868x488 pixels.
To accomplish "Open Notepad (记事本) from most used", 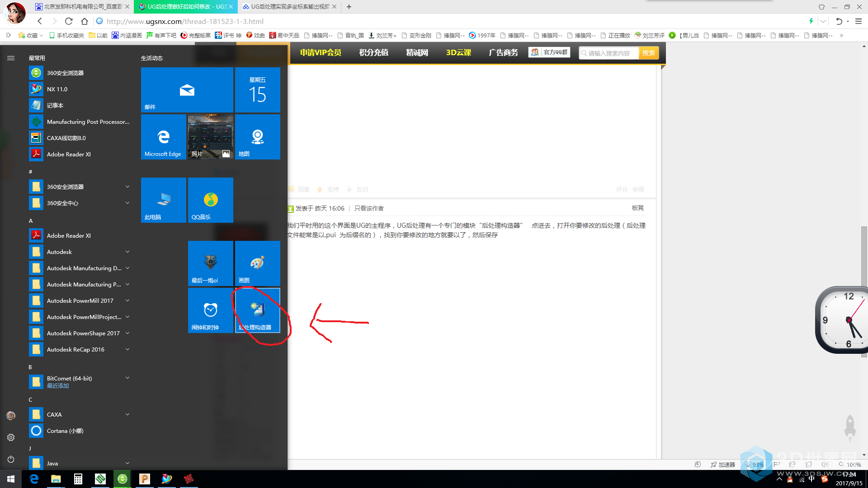I will pos(80,105).
